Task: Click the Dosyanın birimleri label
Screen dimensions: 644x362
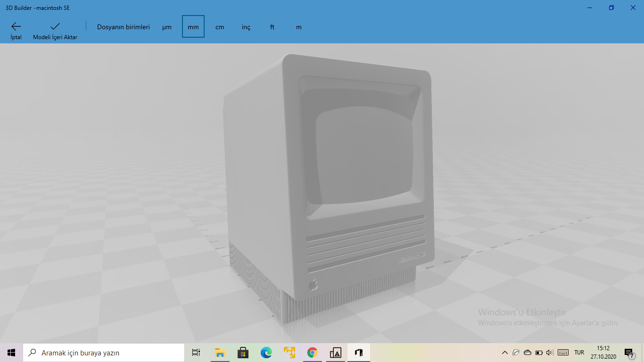Action: pos(124,27)
